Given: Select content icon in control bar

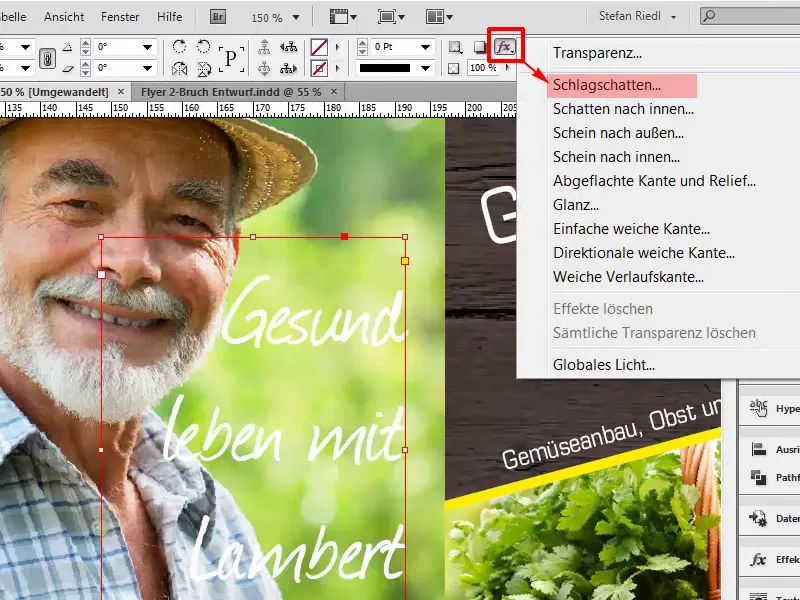Looking at the screenshot, I should (264, 68).
